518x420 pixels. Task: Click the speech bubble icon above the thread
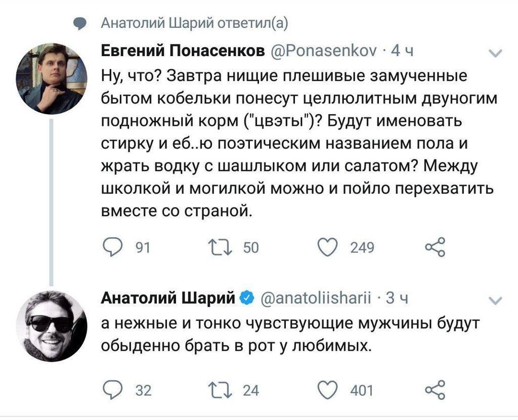point(80,24)
